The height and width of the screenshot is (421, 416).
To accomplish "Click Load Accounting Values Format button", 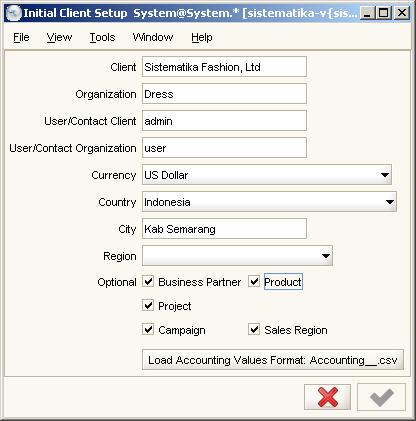I will (x=273, y=360).
